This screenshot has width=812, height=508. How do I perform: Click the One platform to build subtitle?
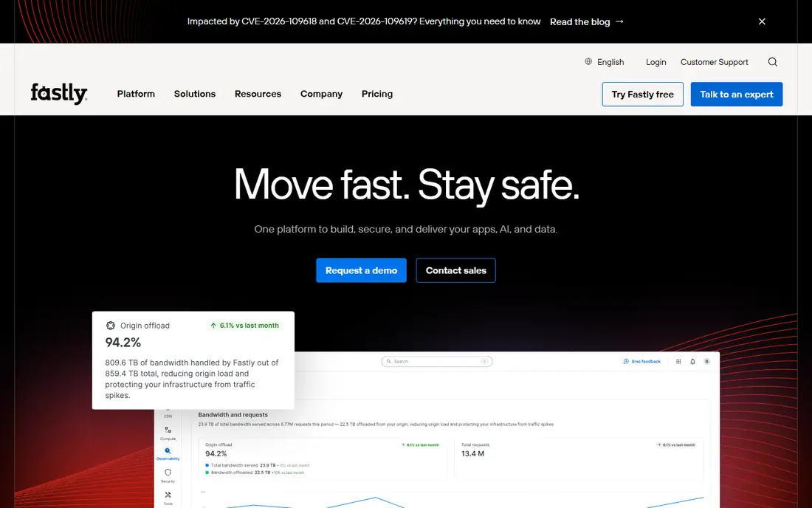tap(406, 229)
